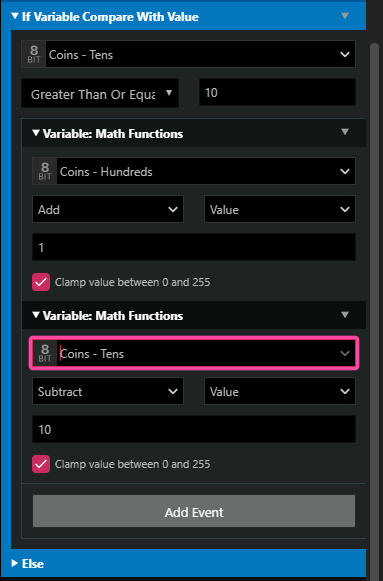This screenshot has height=581, width=383.
Task: Open options menu arrow for If Variable Compare With Value
Action: coord(345,16)
